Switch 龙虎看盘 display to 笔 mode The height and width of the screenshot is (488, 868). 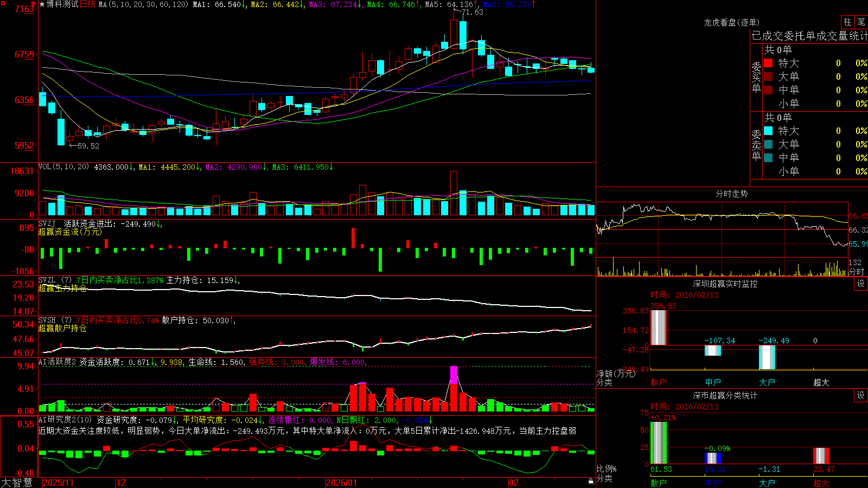(861, 22)
